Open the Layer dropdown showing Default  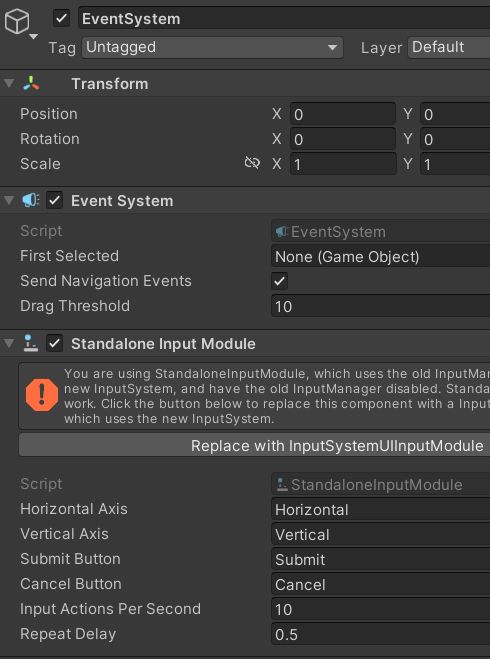click(x=449, y=47)
